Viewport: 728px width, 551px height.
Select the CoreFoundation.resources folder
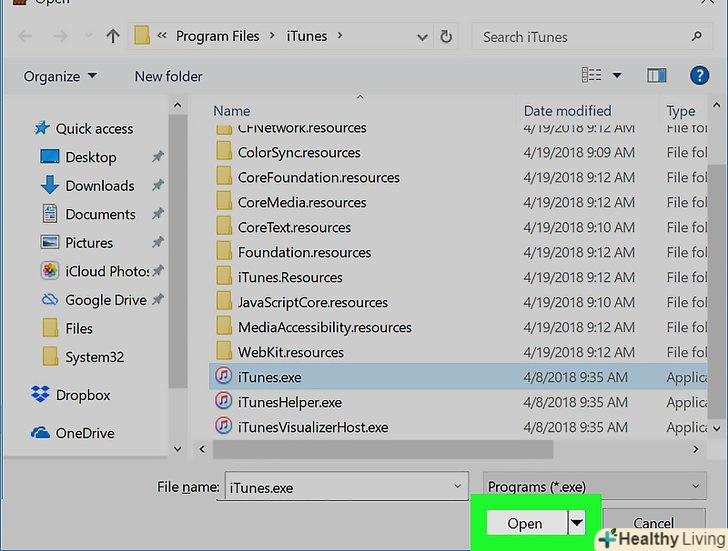tap(318, 178)
